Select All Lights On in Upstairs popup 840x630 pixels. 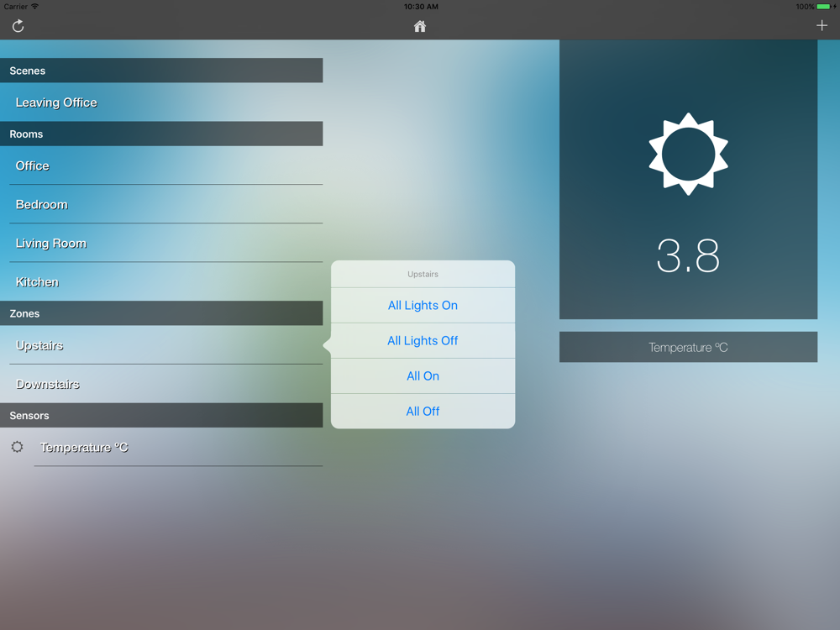click(x=423, y=306)
